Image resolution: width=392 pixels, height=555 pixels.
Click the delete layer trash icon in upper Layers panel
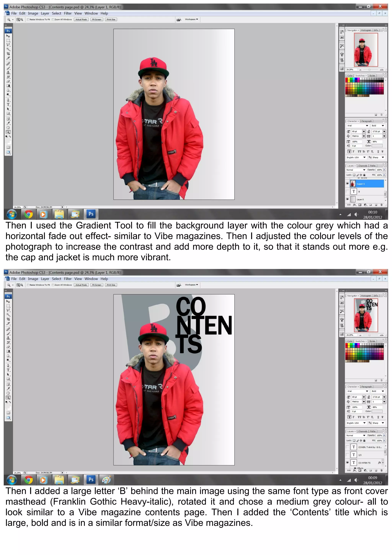pyautogui.click(x=381, y=205)
